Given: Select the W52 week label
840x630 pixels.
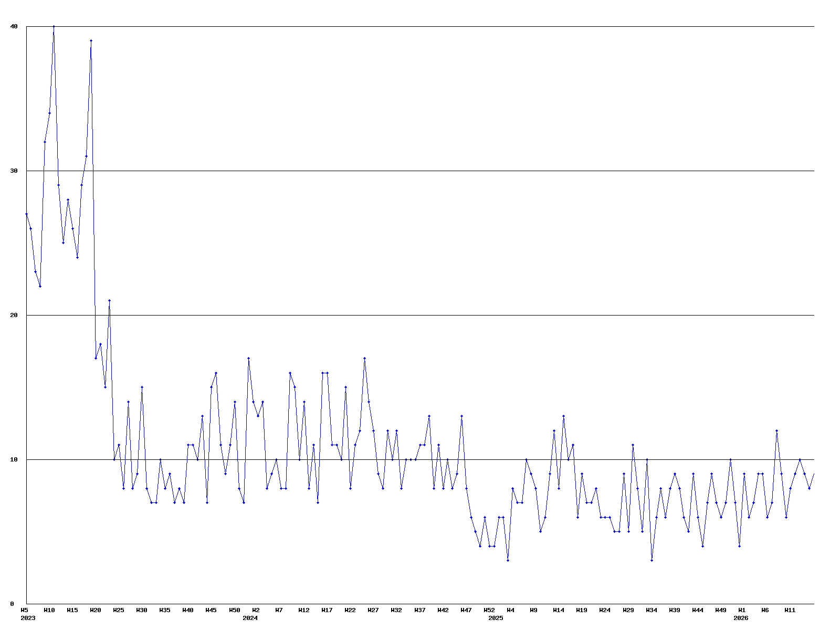Looking at the screenshot, I should 489,610.
